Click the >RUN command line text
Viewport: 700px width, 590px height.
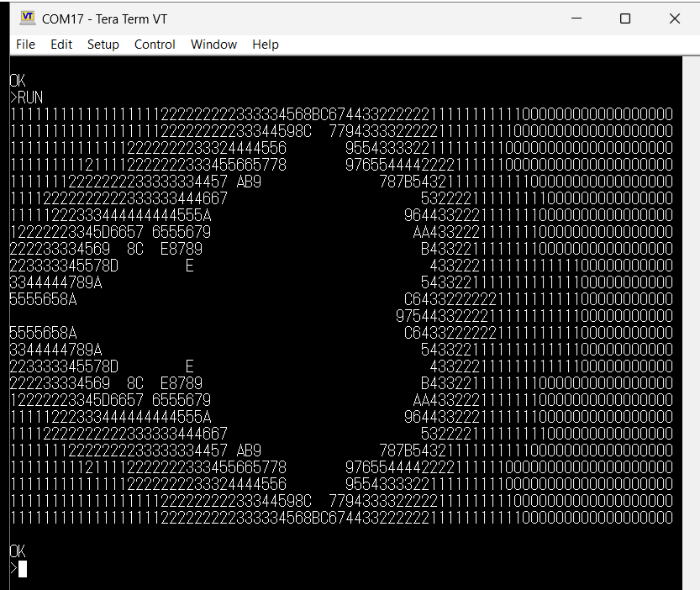(x=26, y=97)
